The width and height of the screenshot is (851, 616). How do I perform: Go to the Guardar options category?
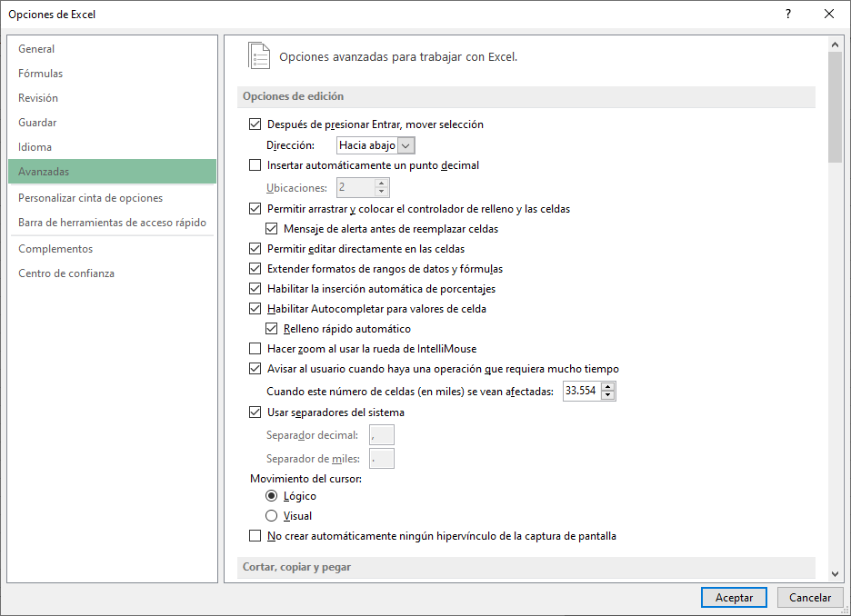[x=113, y=123]
